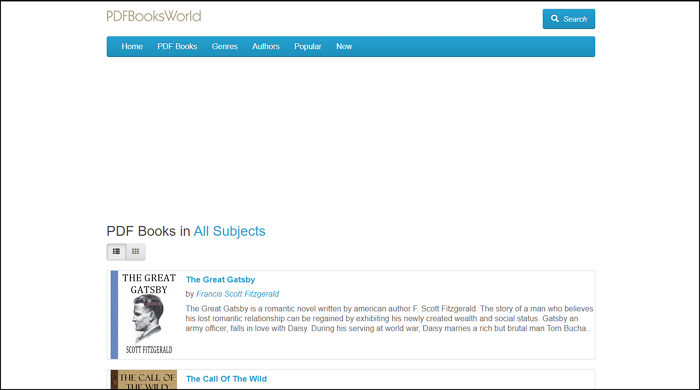The image size is (700, 390).
Task: Open the PDF Books menu item
Action: 177,46
